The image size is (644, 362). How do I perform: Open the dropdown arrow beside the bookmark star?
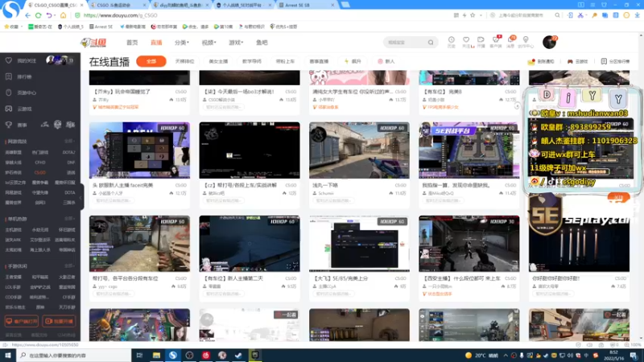pos(481,15)
